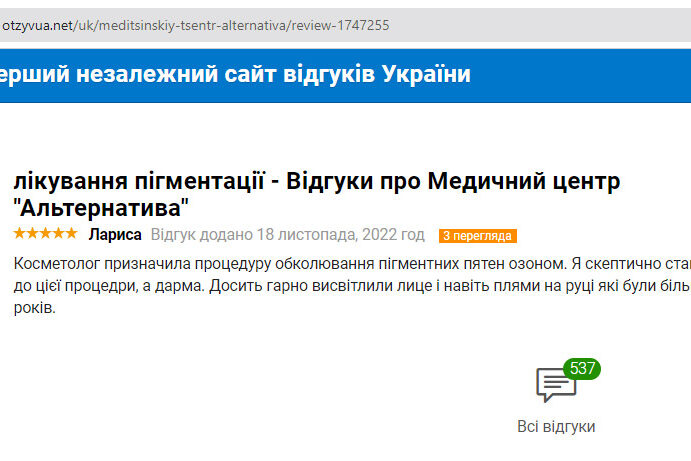Click the author name Лариса

point(116,235)
